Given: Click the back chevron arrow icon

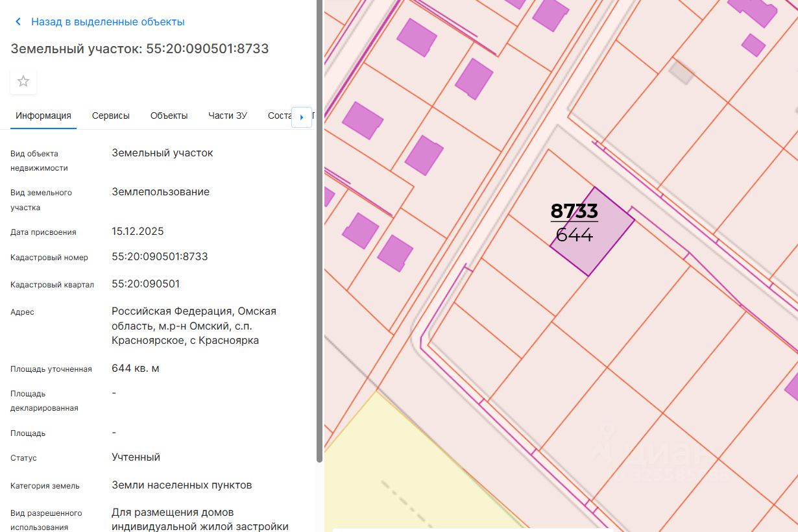Looking at the screenshot, I should click(18, 22).
